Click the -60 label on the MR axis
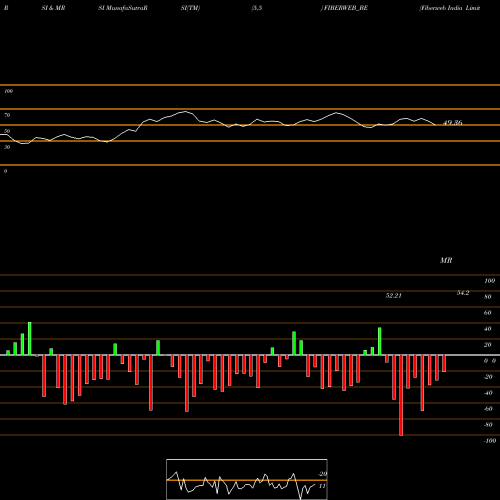This screenshot has width=500, height=500. 488,409
